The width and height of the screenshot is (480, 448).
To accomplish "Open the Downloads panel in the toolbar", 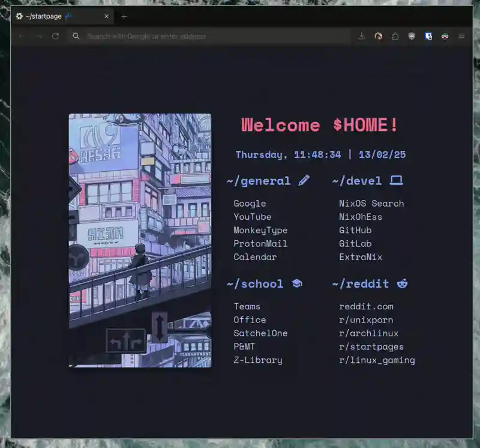I will (362, 36).
